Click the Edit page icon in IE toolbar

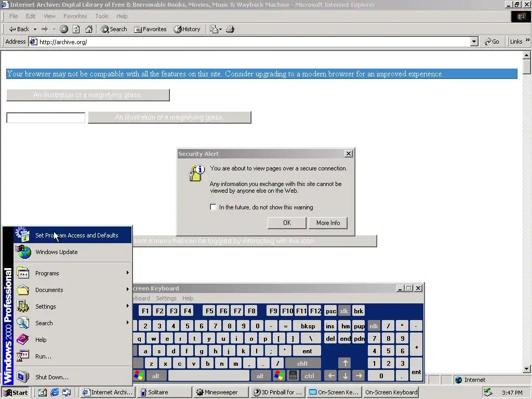(214, 29)
